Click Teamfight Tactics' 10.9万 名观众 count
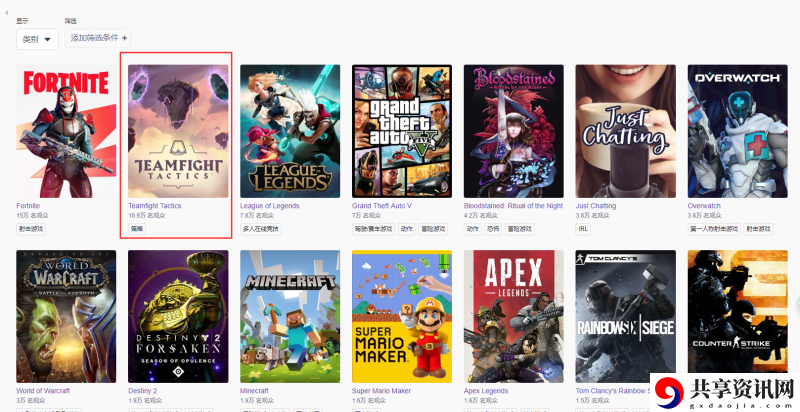The image size is (800, 412). (x=147, y=216)
